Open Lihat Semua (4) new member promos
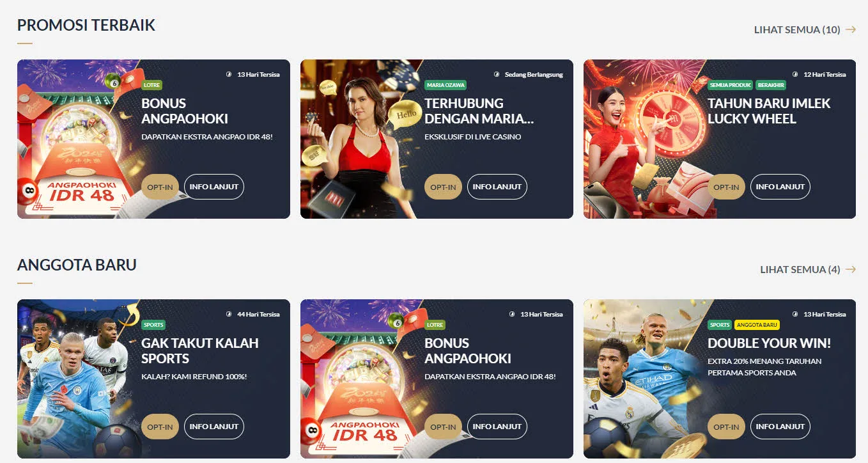Image resolution: width=868 pixels, height=463 pixels. [800, 269]
